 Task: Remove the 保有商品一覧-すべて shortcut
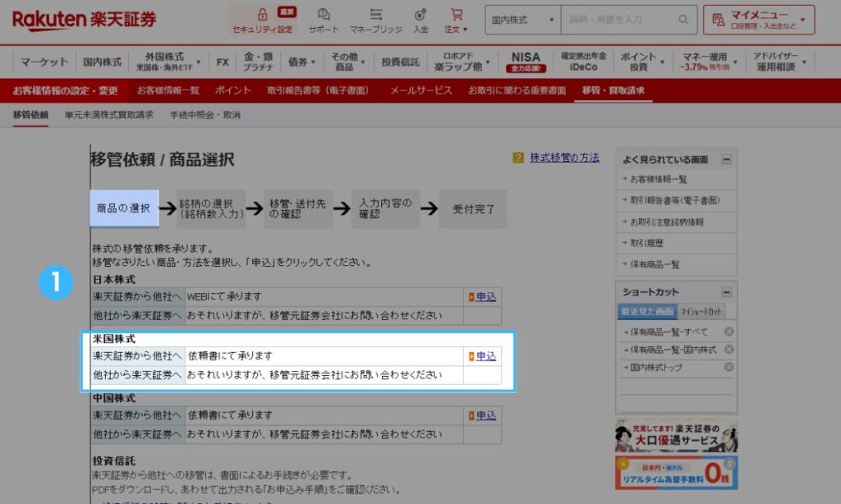pyautogui.click(x=729, y=332)
